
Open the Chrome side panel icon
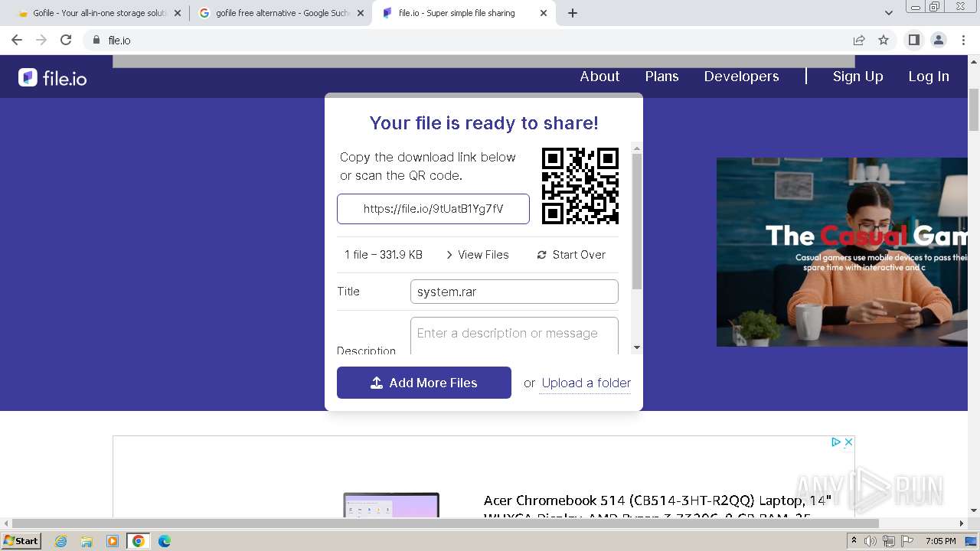click(913, 40)
